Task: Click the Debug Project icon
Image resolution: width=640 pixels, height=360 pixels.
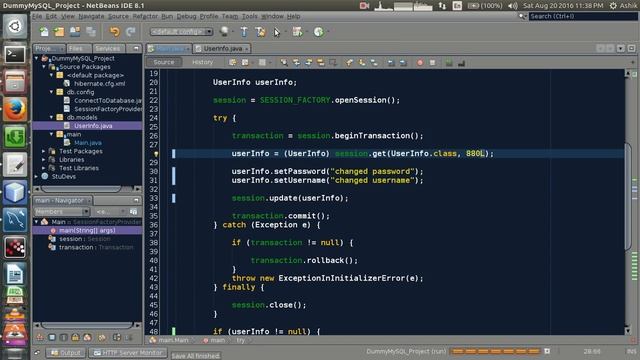Action: click(x=298, y=32)
